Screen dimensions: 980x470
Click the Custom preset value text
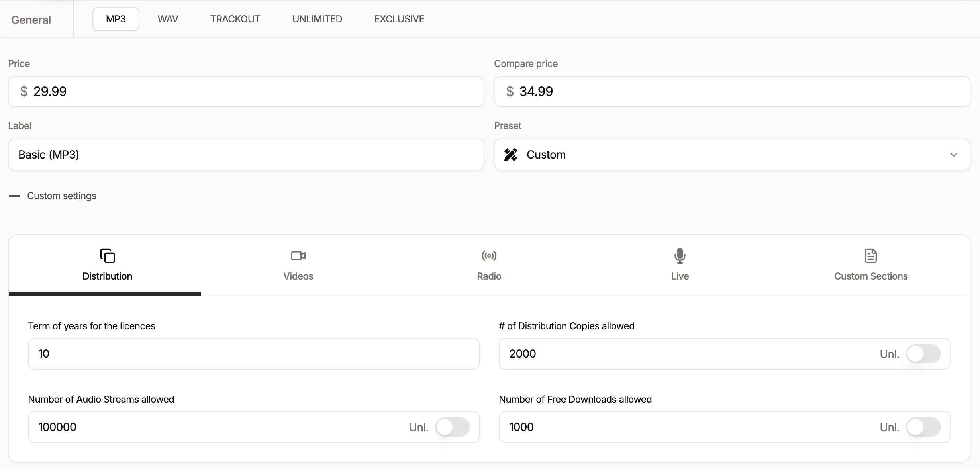[546, 155]
